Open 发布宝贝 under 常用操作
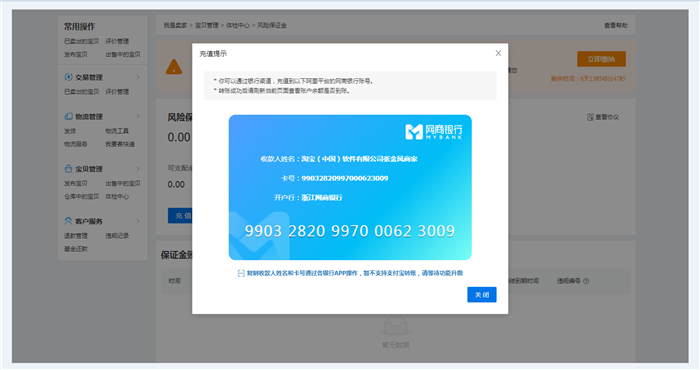 pyautogui.click(x=75, y=54)
